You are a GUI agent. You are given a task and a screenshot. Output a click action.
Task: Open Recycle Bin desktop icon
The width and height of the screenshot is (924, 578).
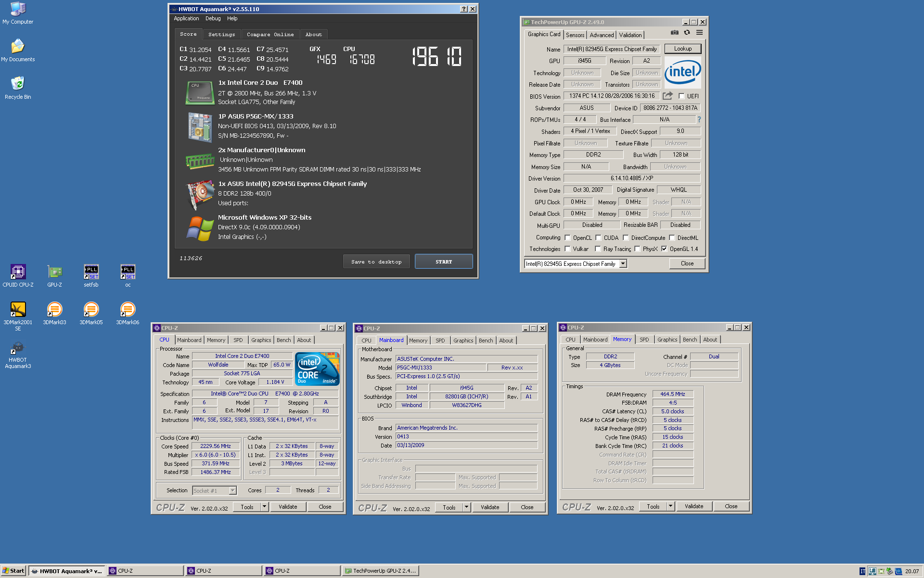click(x=18, y=88)
